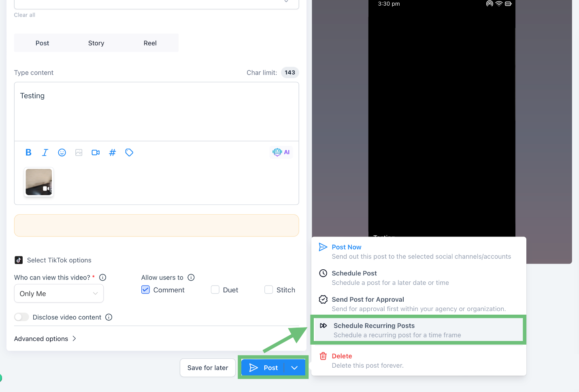The height and width of the screenshot is (392, 579).
Task: Choose Schedule Recurring Posts
Action: [x=418, y=330]
